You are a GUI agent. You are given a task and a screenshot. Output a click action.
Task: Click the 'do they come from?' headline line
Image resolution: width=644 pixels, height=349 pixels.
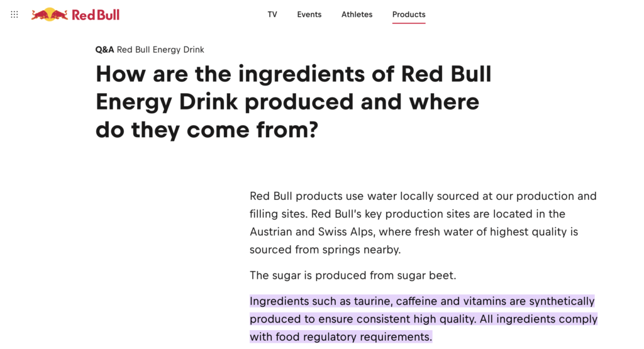pyautogui.click(x=206, y=130)
